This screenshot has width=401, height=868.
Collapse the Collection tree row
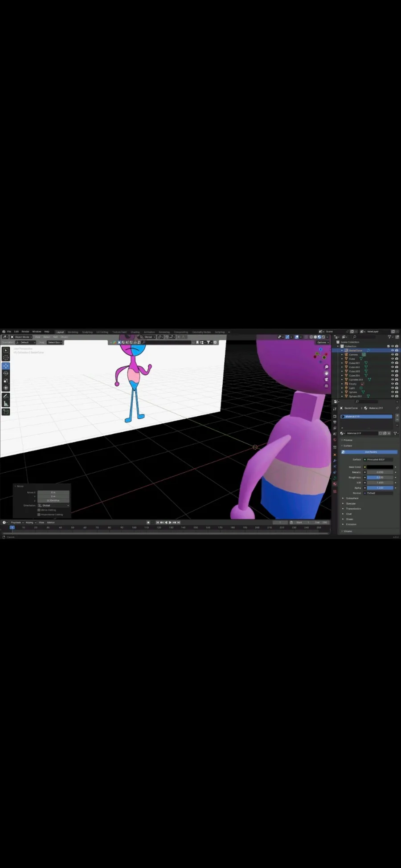(x=339, y=346)
